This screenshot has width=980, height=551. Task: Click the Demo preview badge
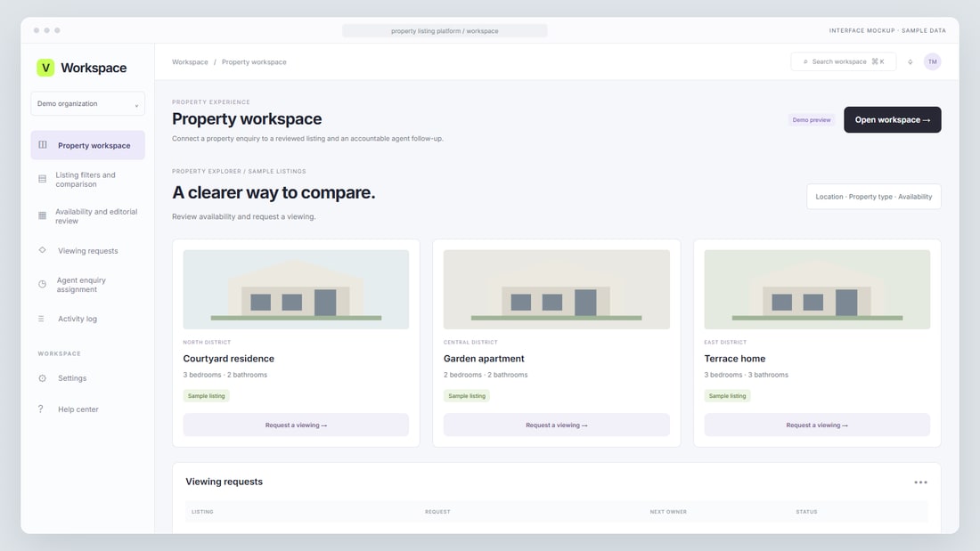(812, 120)
